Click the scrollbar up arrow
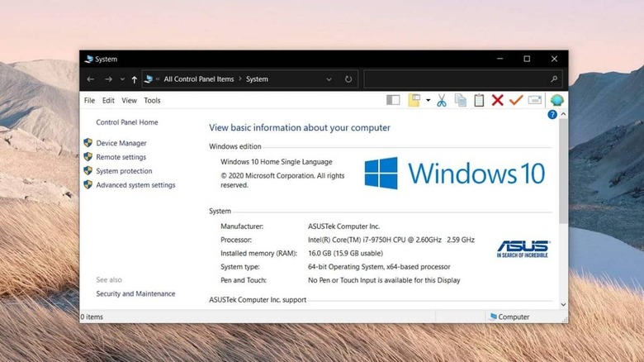644x362 pixels. pyautogui.click(x=563, y=114)
